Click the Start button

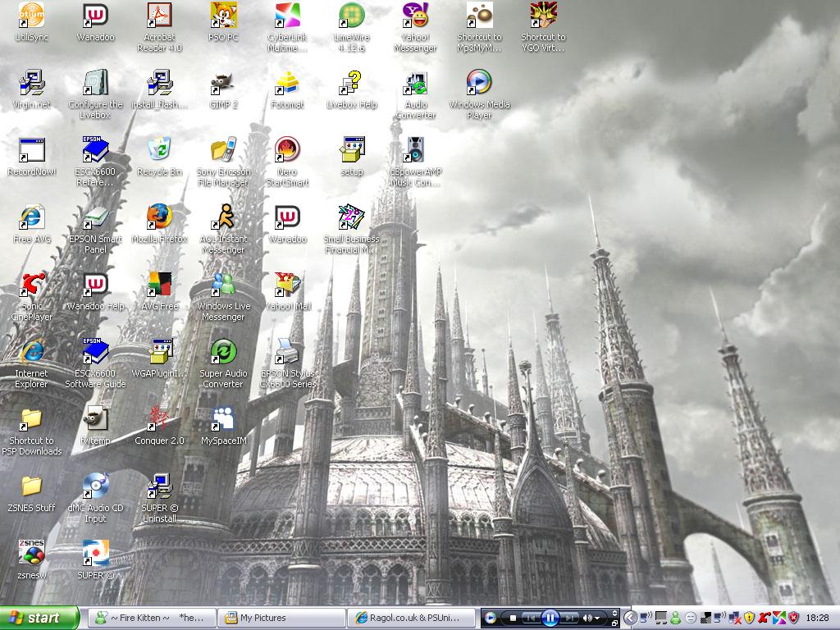[x=39, y=618]
